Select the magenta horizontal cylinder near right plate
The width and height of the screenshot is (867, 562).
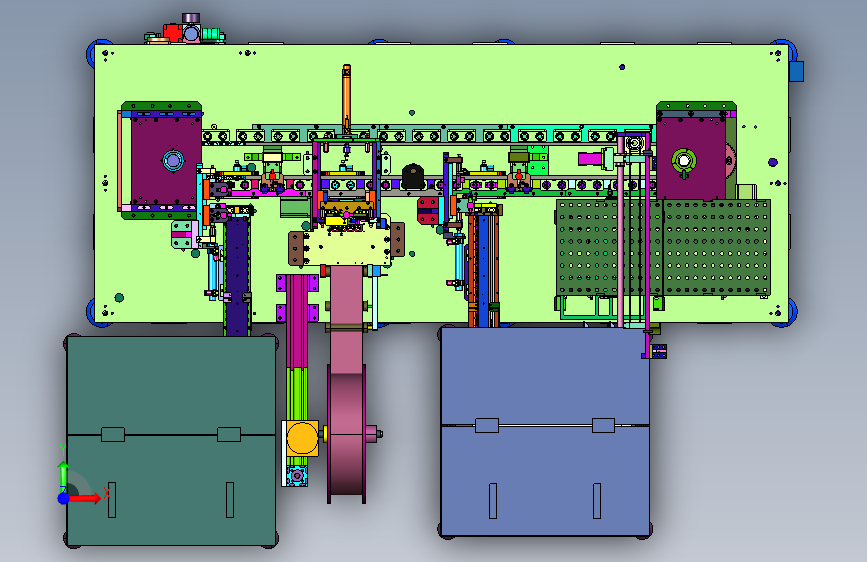[x=590, y=159]
